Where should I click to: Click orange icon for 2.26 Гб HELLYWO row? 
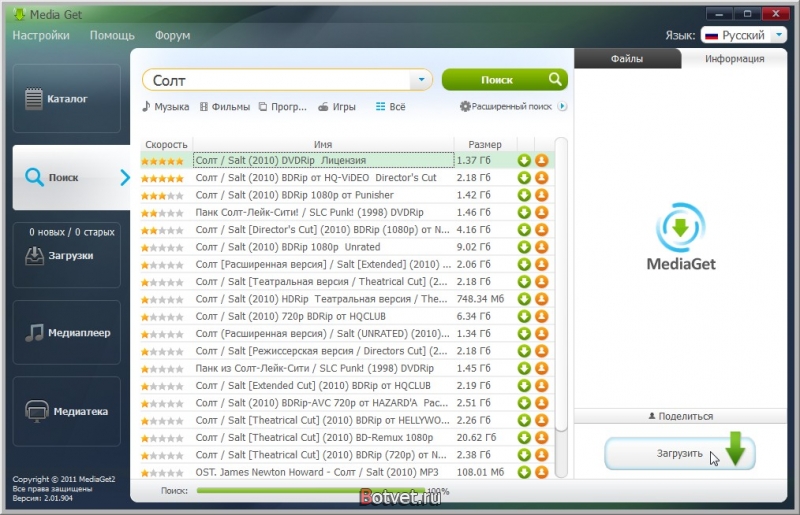pyautogui.click(x=541, y=421)
